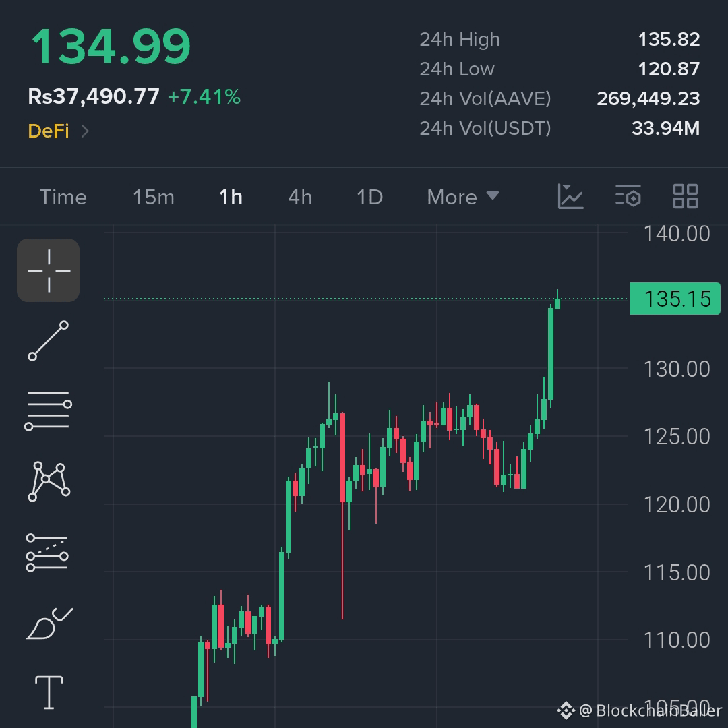The image size is (728, 728).
Task: Open the chart settings icon
Action: pos(628,196)
